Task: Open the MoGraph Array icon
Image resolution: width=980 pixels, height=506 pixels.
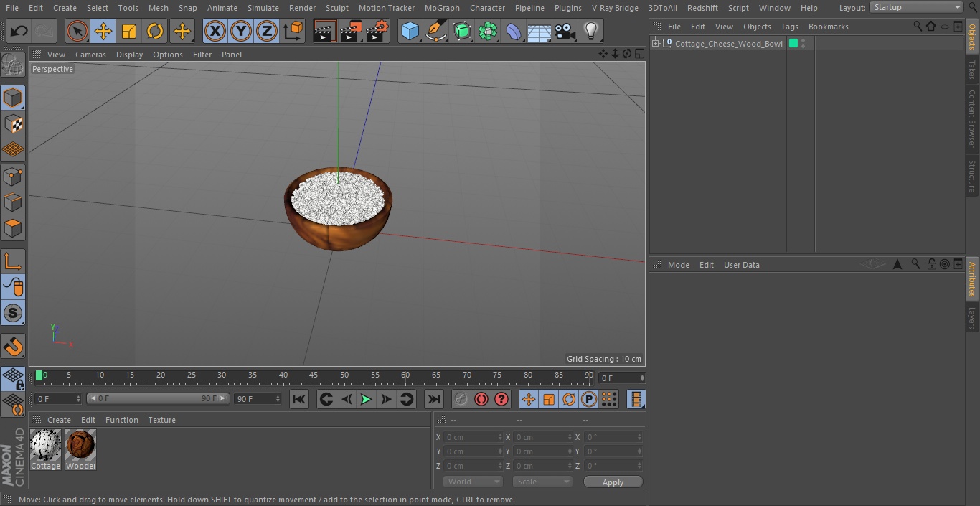Action: pyautogui.click(x=488, y=31)
